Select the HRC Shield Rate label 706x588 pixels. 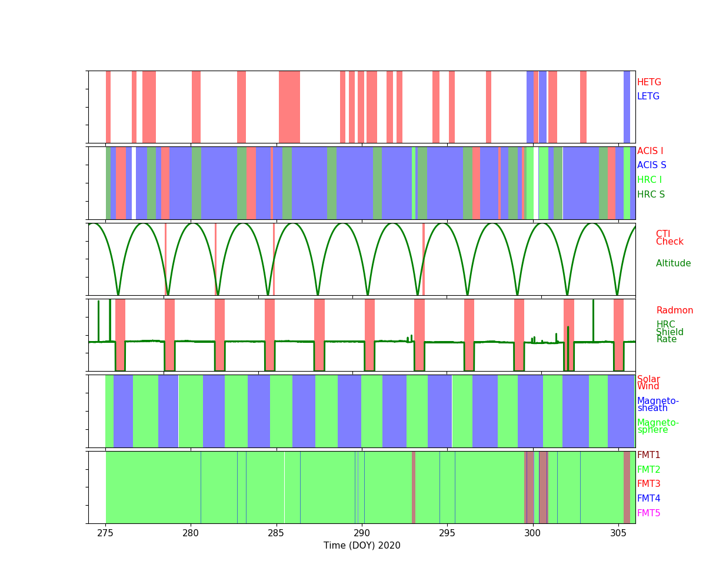(x=670, y=332)
